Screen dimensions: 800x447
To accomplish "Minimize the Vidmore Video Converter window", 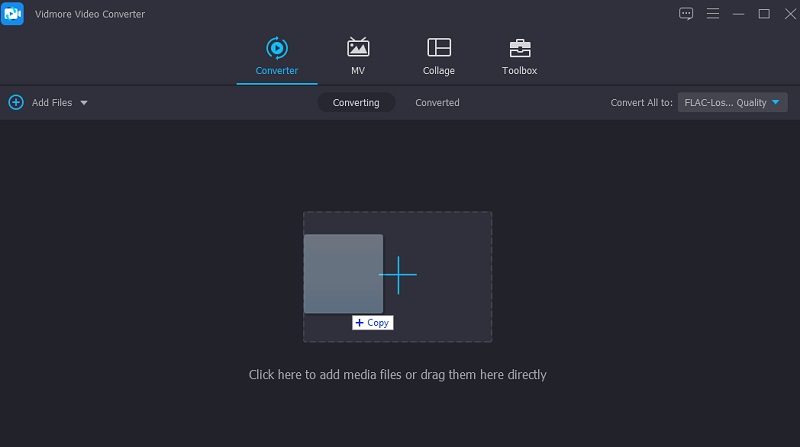I will [x=739, y=13].
